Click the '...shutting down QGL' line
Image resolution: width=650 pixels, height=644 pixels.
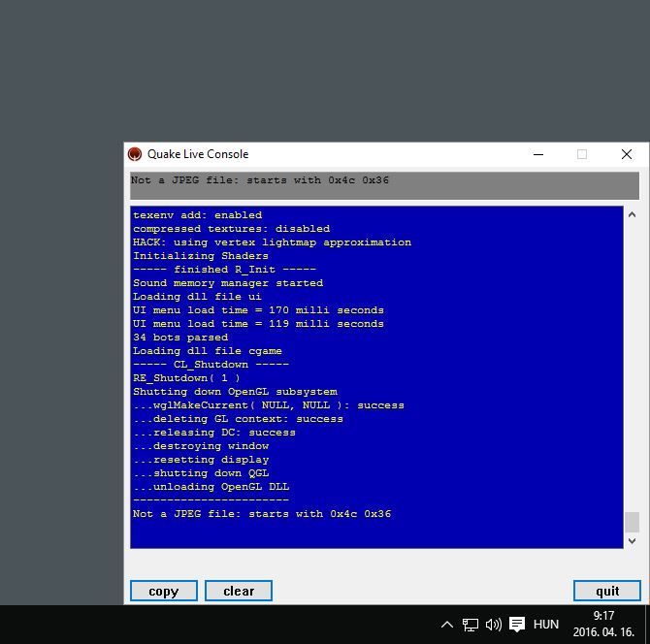(201, 473)
